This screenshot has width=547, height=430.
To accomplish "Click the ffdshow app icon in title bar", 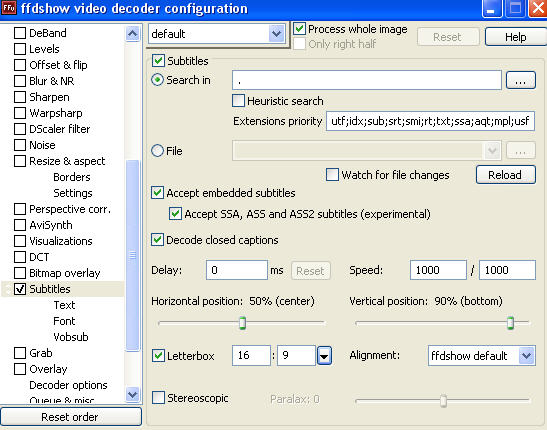I will (x=9, y=8).
